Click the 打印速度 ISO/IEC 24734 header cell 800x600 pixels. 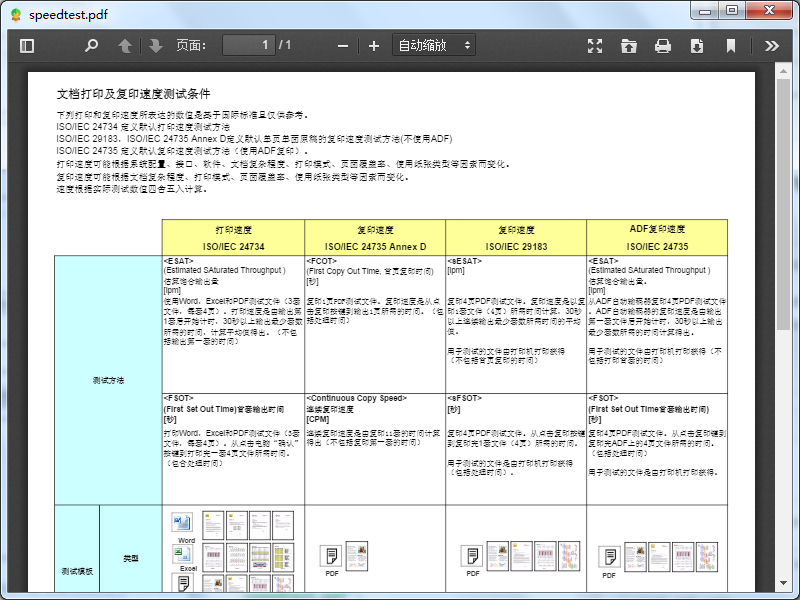pos(233,238)
